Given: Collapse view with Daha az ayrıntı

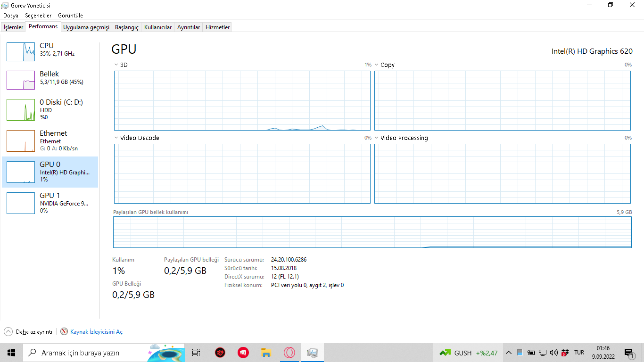Looking at the screenshot, I should click(28, 332).
